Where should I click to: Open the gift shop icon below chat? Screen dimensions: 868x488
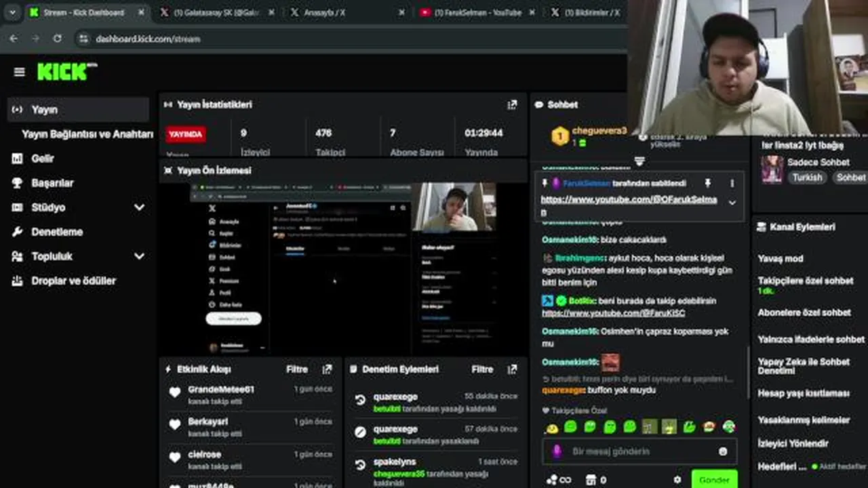[x=591, y=480]
